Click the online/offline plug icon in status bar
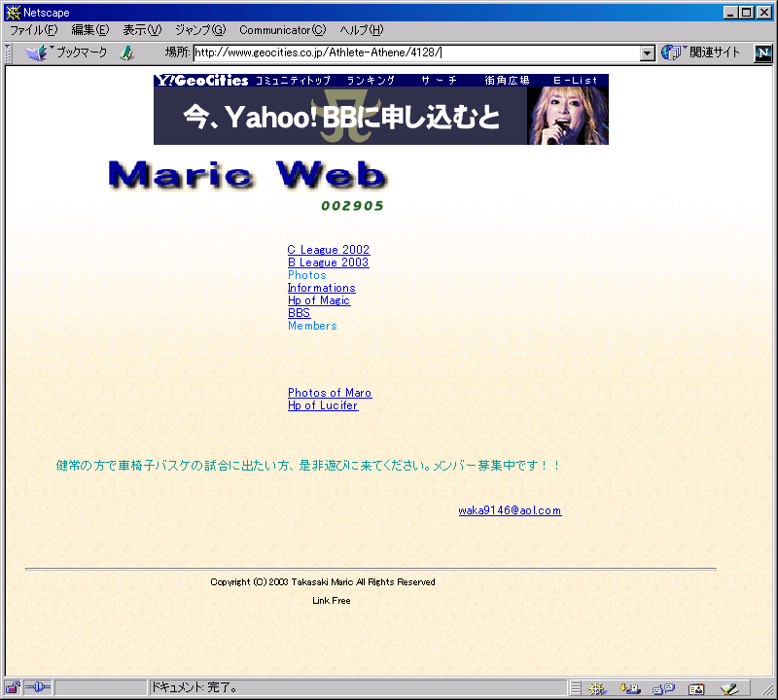This screenshot has height=700, width=778. point(38,687)
